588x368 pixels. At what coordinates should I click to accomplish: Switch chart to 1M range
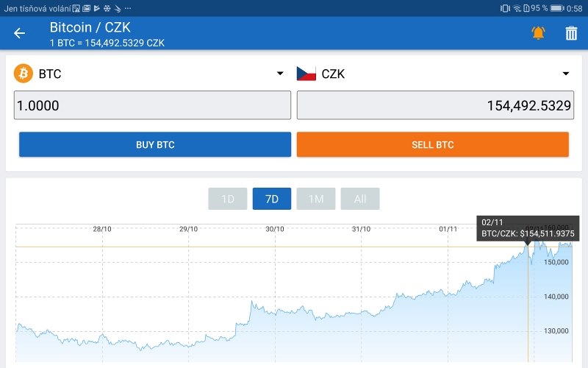(x=316, y=199)
